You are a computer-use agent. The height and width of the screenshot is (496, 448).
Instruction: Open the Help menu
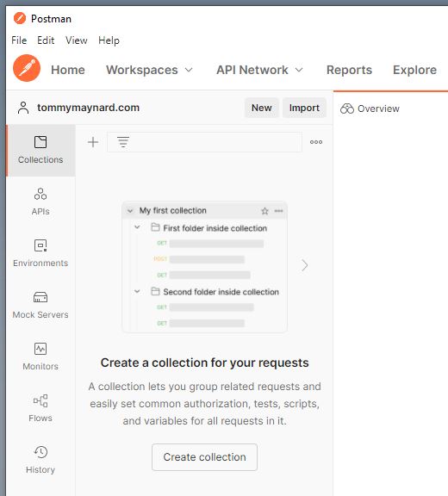tap(109, 40)
